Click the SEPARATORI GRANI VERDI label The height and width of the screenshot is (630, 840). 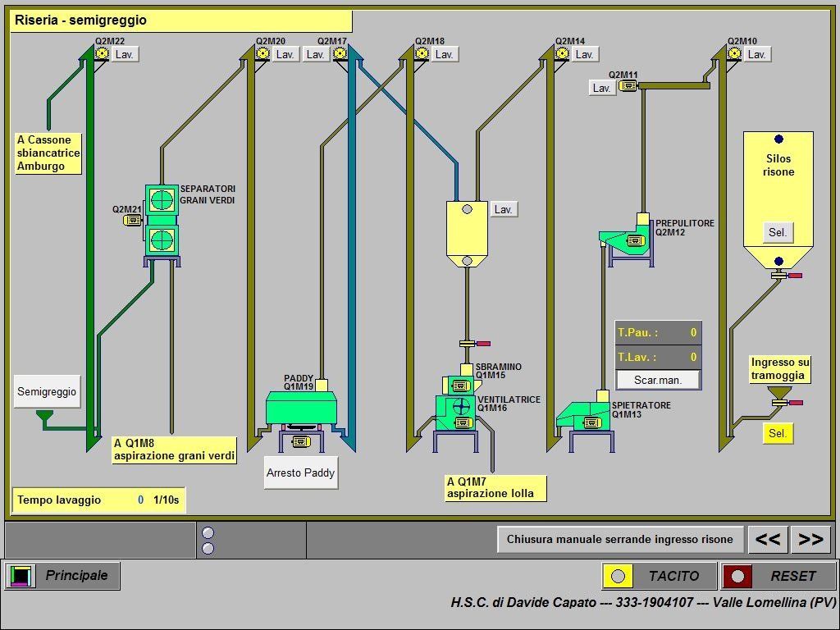(208, 194)
